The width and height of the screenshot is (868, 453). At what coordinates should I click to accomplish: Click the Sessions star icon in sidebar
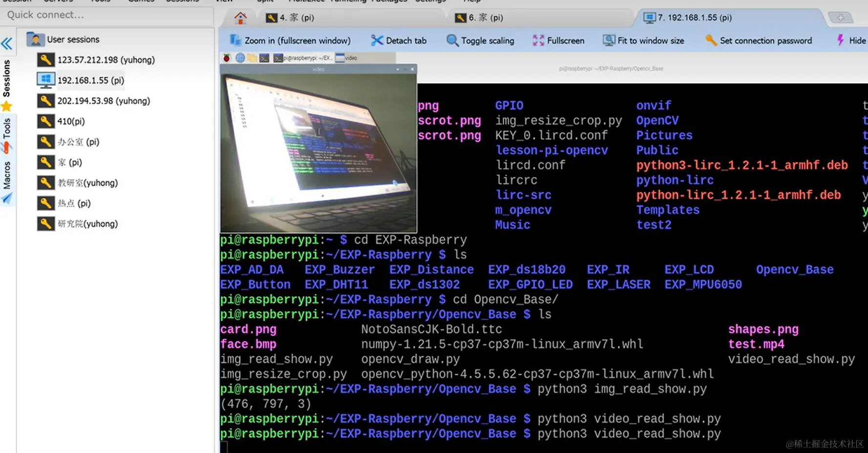[x=6, y=106]
